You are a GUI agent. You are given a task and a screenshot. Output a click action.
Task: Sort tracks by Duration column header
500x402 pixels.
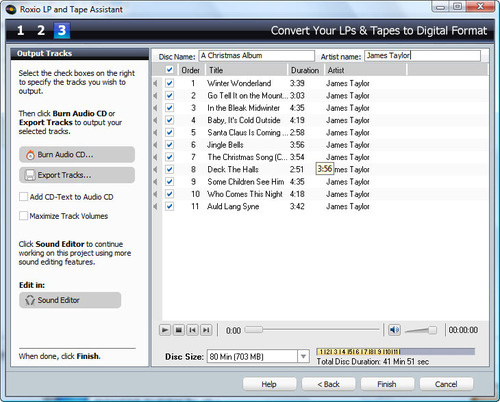pyautogui.click(x=306, y=70)
